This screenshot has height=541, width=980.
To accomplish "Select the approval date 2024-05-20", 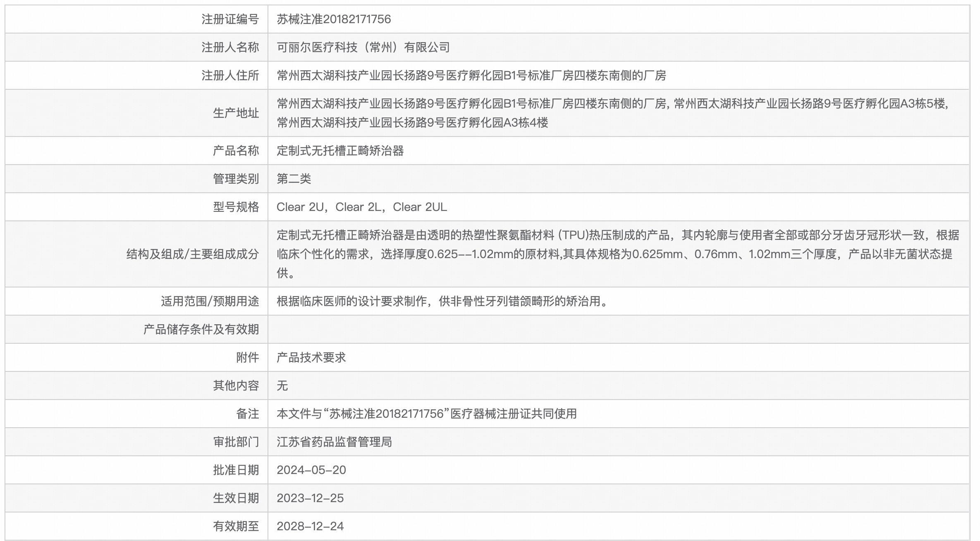I will (x=312, y=470).
